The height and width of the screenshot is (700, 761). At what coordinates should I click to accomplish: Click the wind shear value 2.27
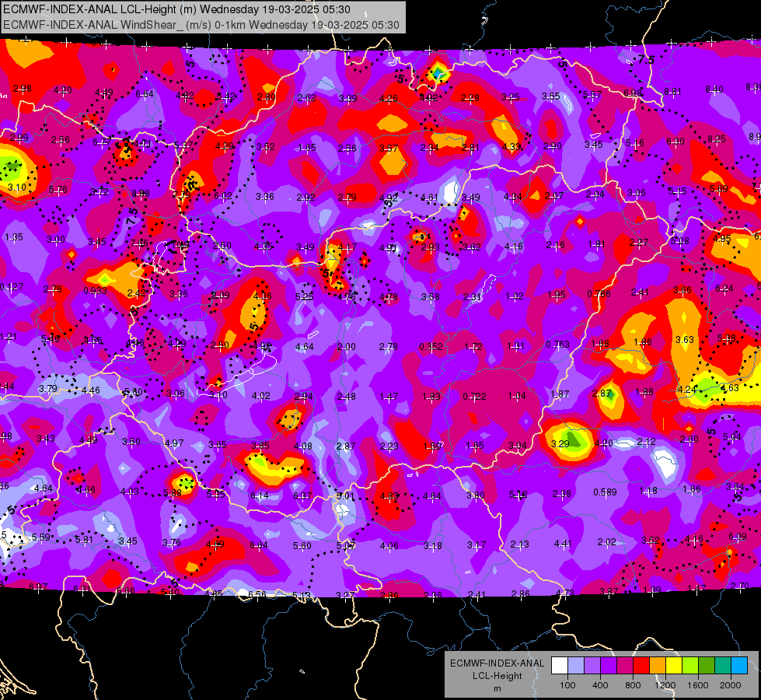639,242
